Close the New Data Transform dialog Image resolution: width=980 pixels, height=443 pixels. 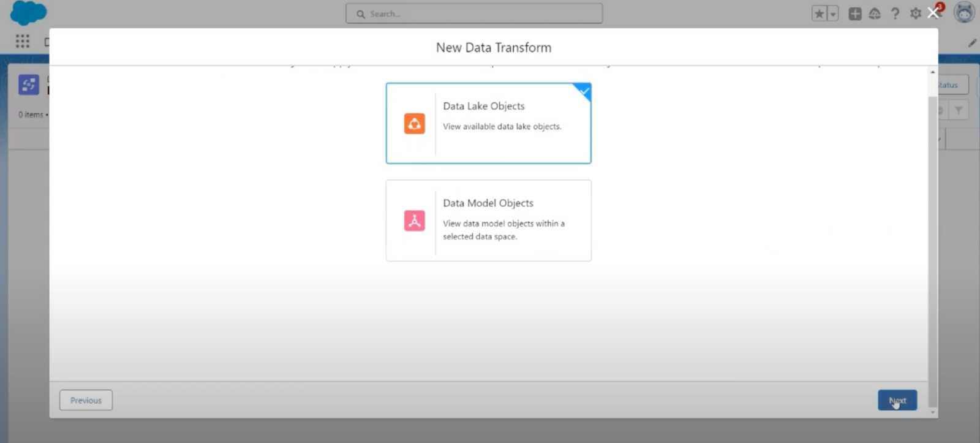click(933, 13)
